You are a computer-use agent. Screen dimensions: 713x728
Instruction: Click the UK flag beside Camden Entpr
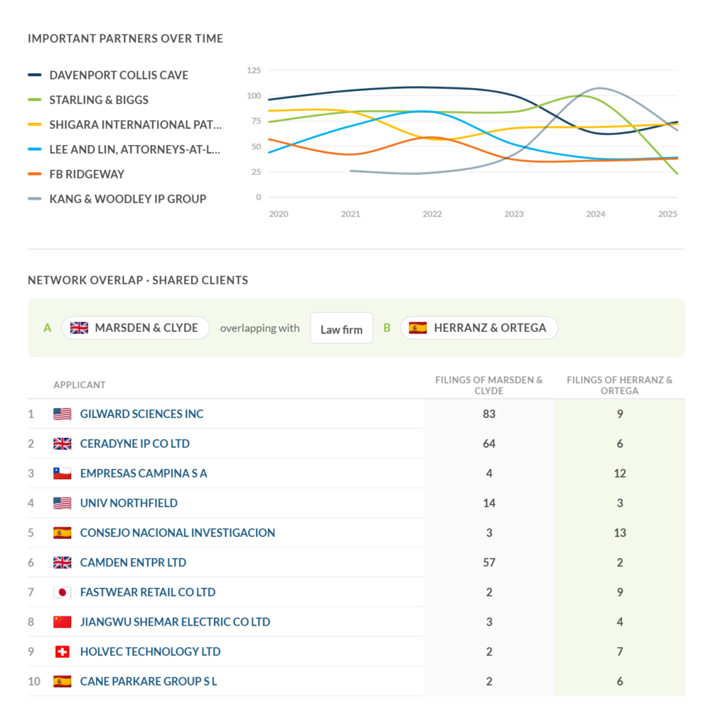pos(63,562)
